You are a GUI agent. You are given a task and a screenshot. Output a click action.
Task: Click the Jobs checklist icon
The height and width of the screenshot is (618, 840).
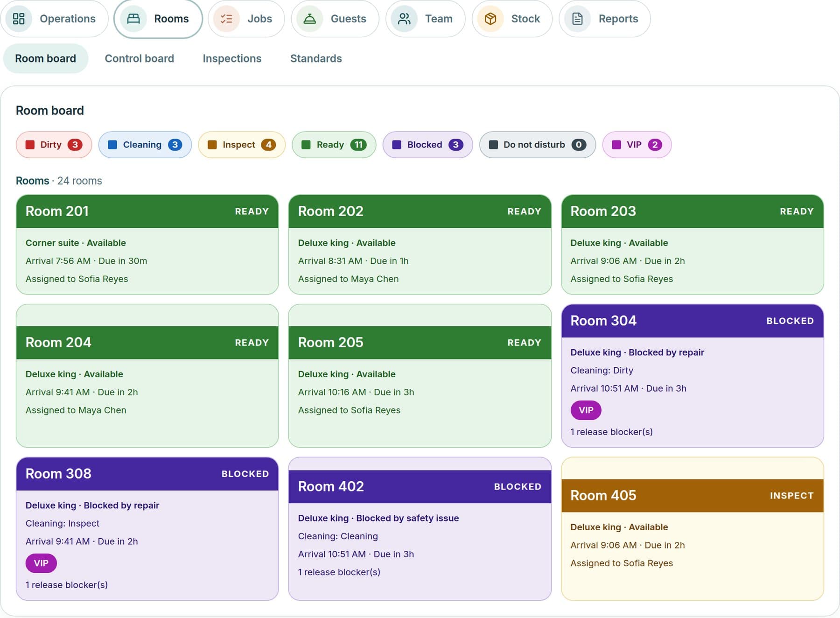click(226, 19)
